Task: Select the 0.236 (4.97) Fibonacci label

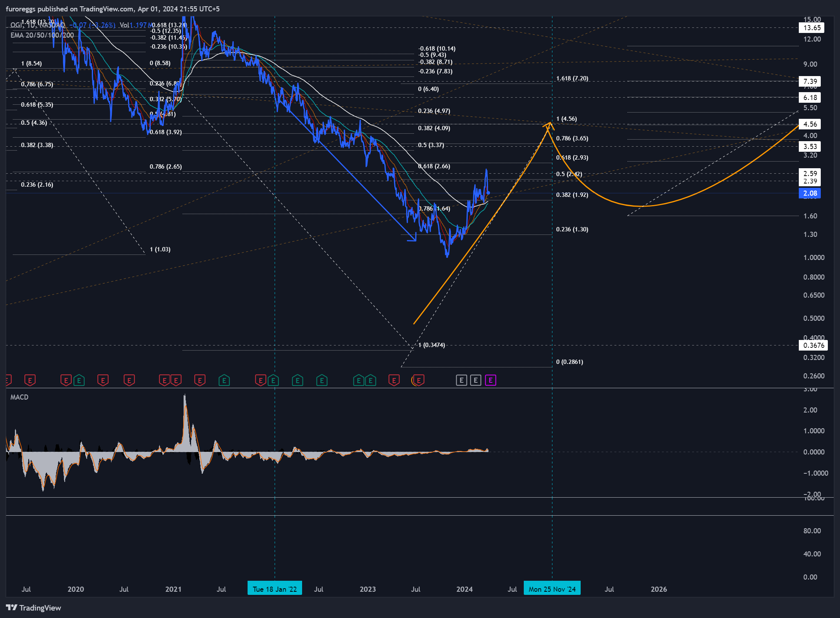Action: [434, 111]
